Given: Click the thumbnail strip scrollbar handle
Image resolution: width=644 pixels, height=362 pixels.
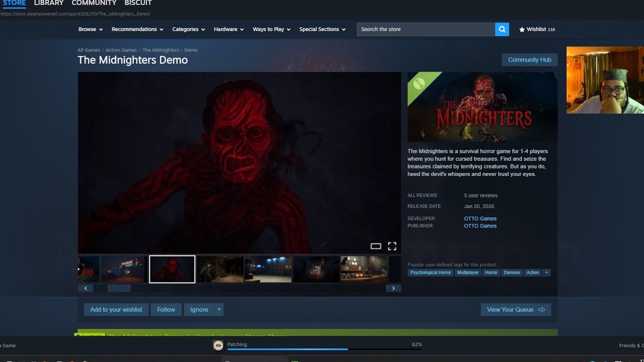Looking at the screenshot, I should click(119, 288).
